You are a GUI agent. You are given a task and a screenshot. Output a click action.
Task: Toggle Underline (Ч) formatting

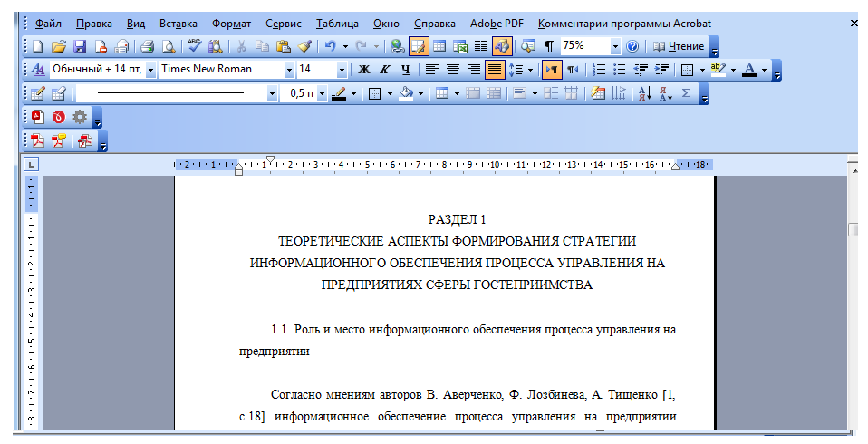point(406,70)
